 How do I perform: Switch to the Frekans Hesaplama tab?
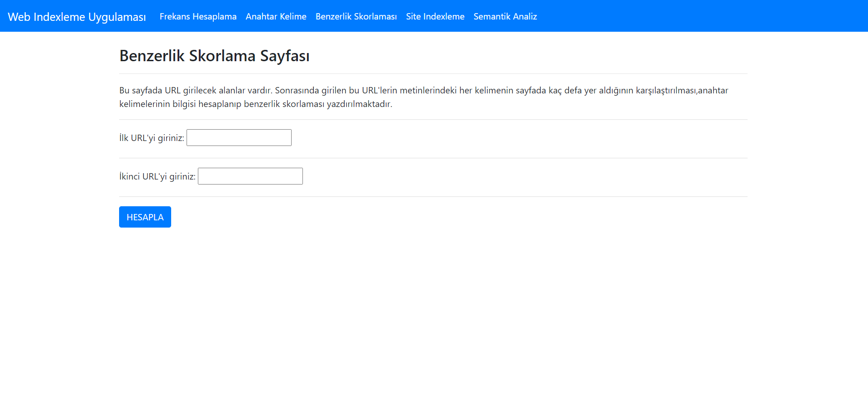198,16
